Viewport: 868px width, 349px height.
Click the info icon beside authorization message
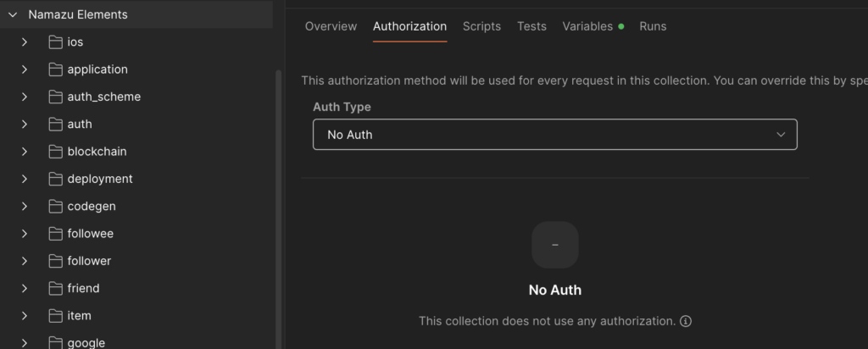686,321
